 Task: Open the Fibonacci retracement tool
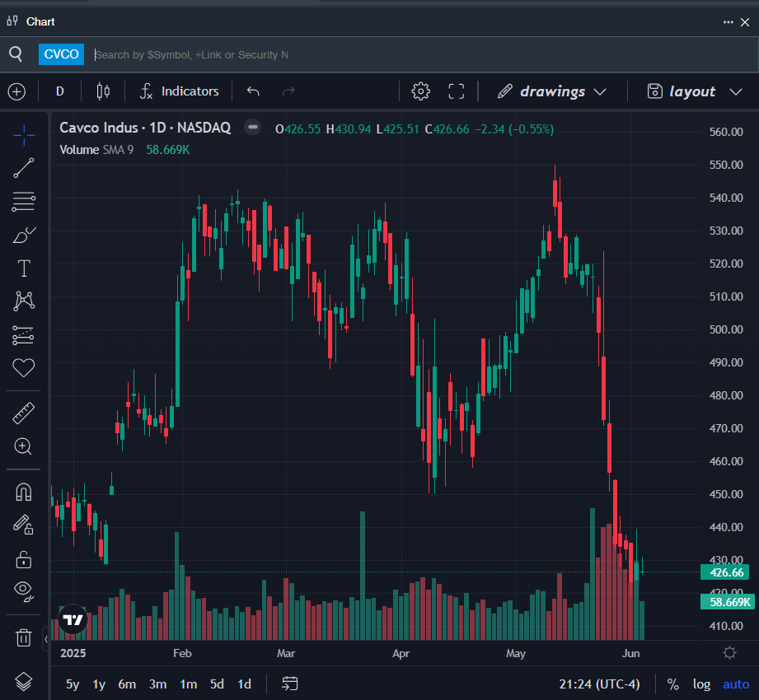[x=24, y=201]
